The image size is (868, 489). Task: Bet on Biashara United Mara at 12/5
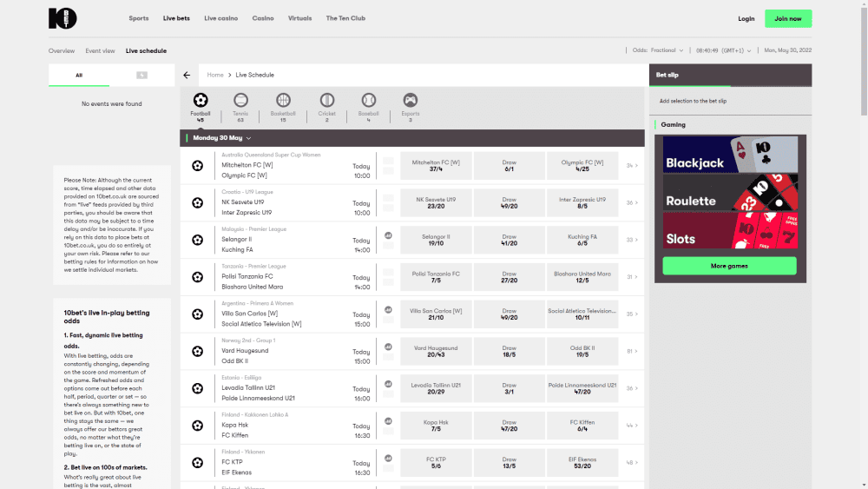pos(582,277)
